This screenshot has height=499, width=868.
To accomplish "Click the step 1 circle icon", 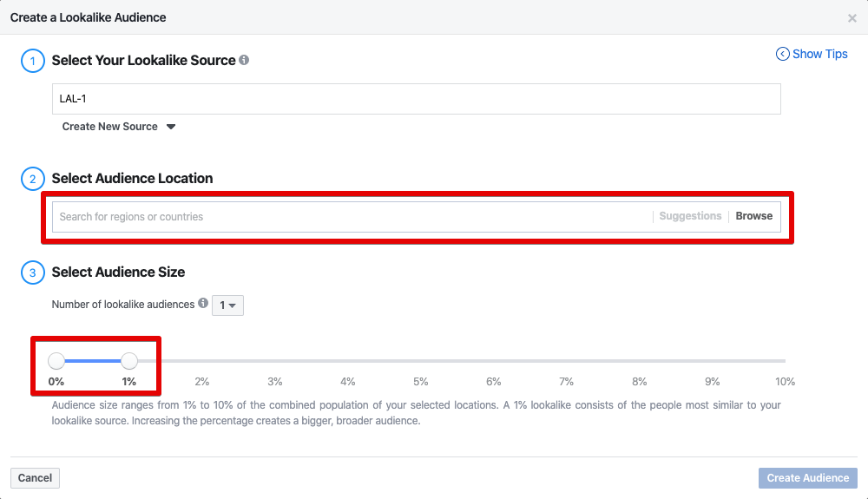I will 32,61.
